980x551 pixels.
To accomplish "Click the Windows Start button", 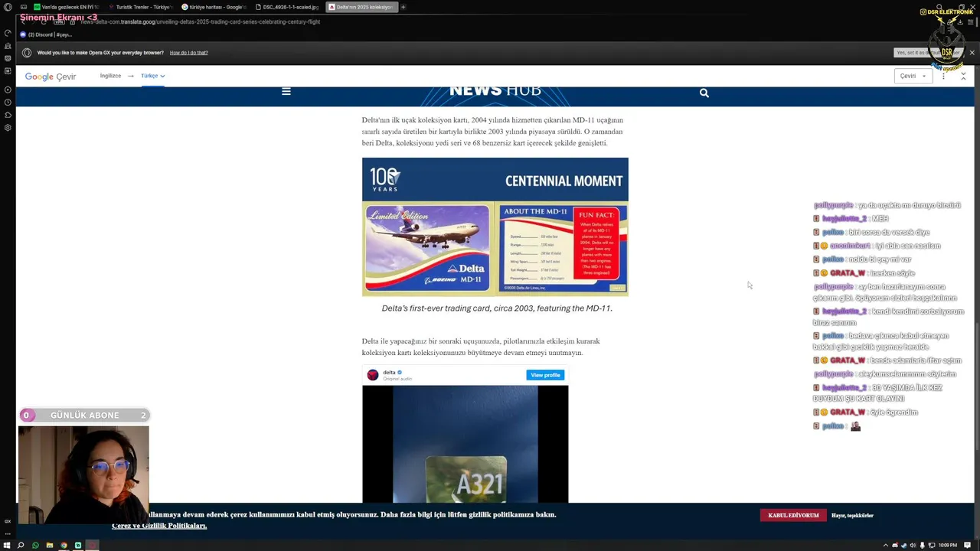I will [8, 545].
